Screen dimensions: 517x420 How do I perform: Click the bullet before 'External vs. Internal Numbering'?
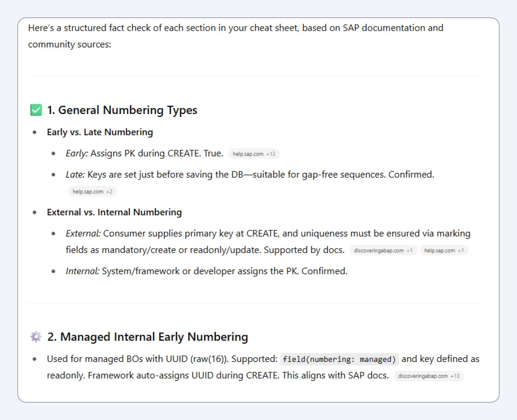tap(34, 212)
